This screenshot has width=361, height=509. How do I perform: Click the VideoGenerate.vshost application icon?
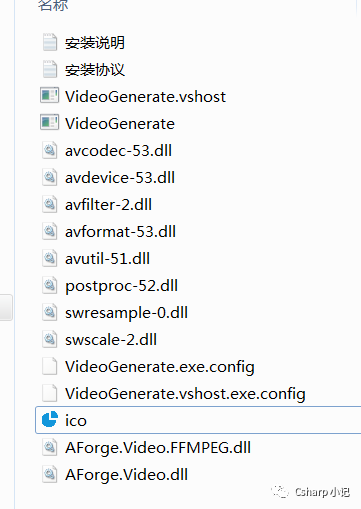49,96
